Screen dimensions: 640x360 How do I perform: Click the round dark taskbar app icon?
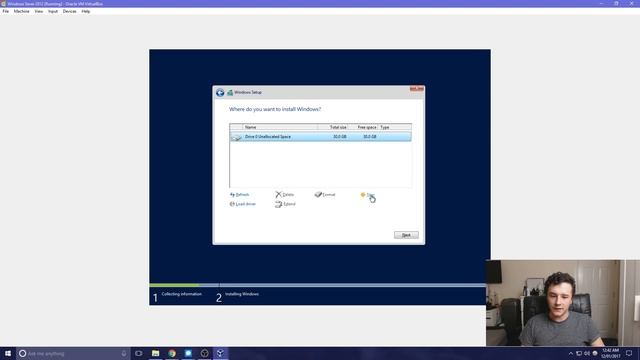tap(204, 353)
